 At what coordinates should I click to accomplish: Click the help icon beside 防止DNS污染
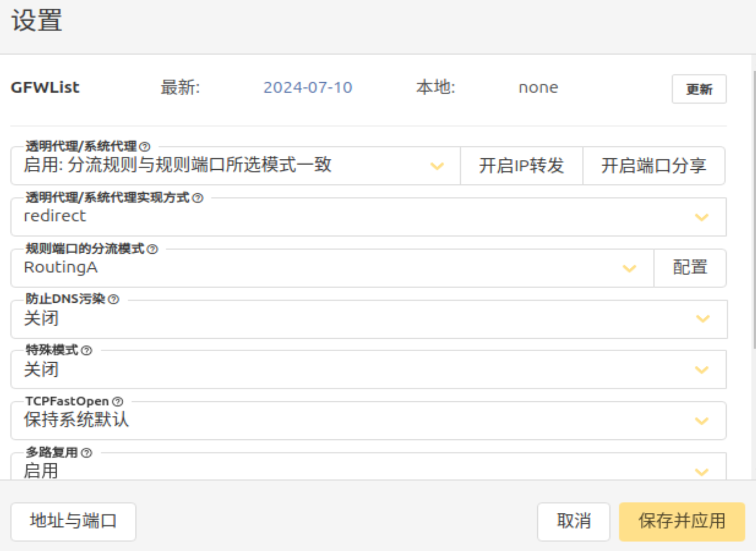coord(114,300)
